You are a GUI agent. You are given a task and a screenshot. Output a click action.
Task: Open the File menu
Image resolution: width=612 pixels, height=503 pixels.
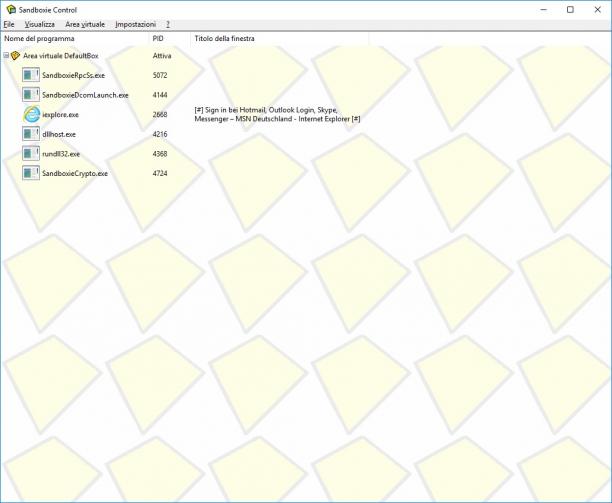tap(9, 24)
